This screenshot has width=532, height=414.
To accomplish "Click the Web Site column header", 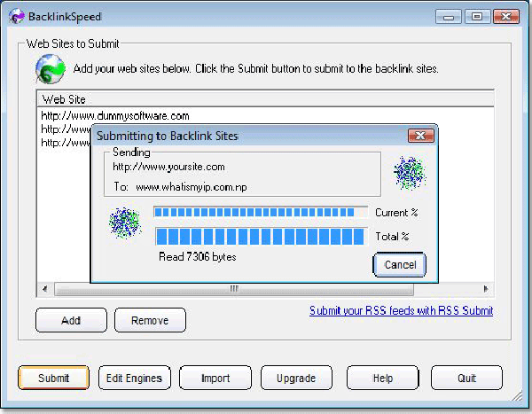I will pos(265,99).
